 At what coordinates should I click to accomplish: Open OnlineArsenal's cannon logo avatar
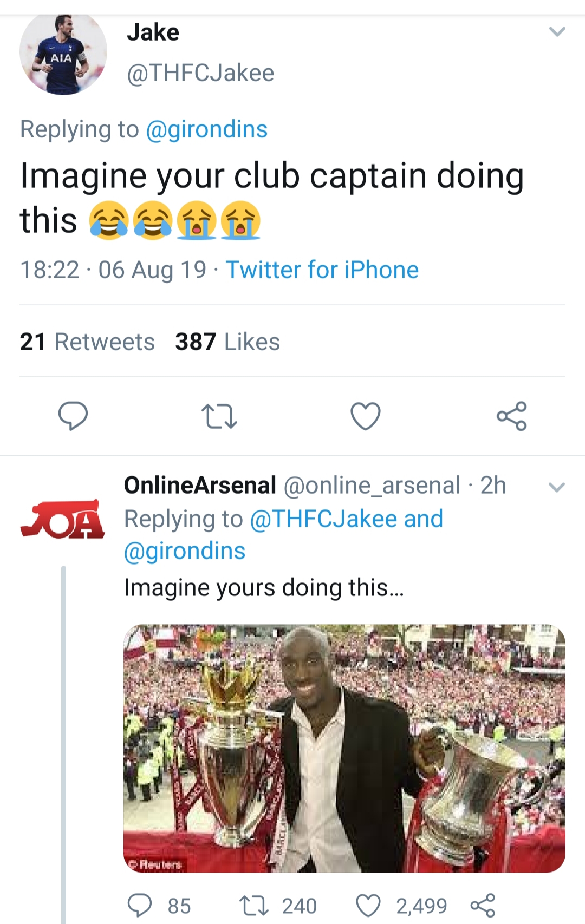pyautogui.click(x=63, y=520)
